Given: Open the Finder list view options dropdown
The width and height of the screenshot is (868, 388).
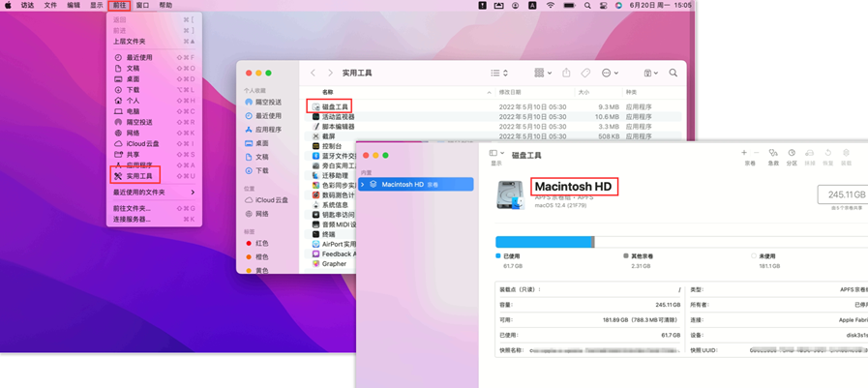Looking at the screenshot, I should 498,73.
